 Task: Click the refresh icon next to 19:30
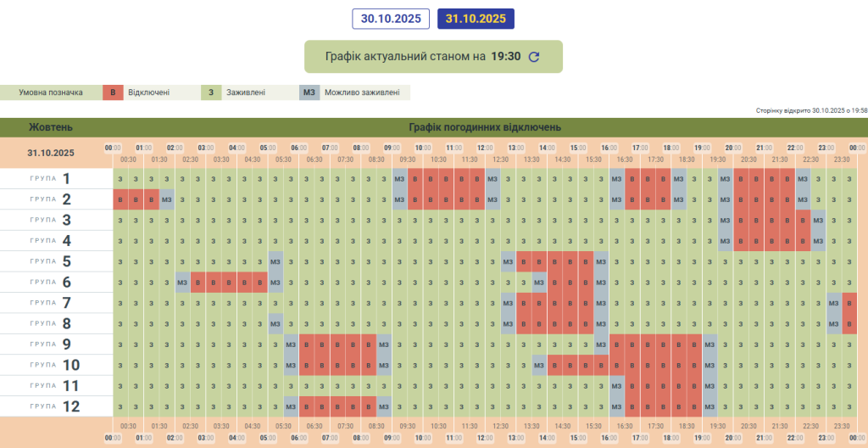pyautogui.click(x=533, y=57)
